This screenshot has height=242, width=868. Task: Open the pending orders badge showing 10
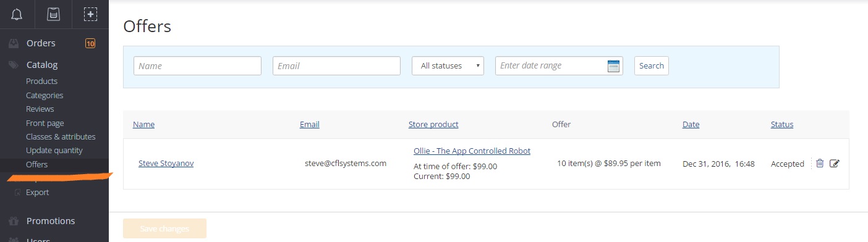point(90,43)
